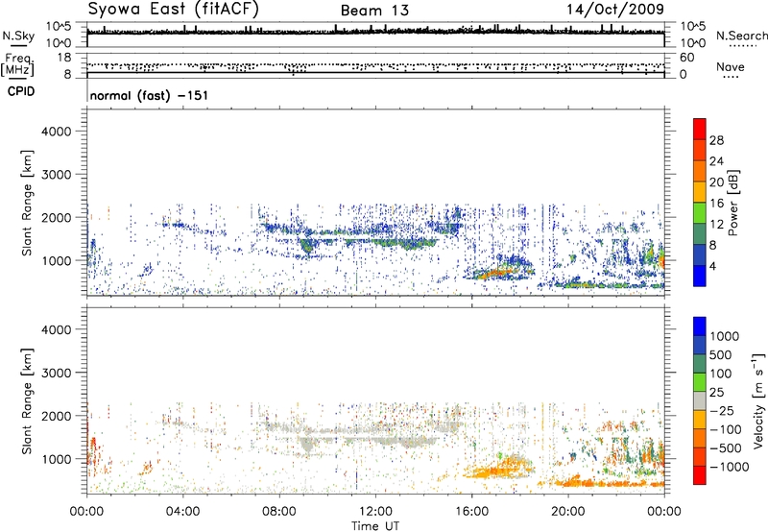Viewport: 768px width, 532px height.
Task: Click the velocity panel 'Slant Range [km]' label
Action: tap(27, 400)
